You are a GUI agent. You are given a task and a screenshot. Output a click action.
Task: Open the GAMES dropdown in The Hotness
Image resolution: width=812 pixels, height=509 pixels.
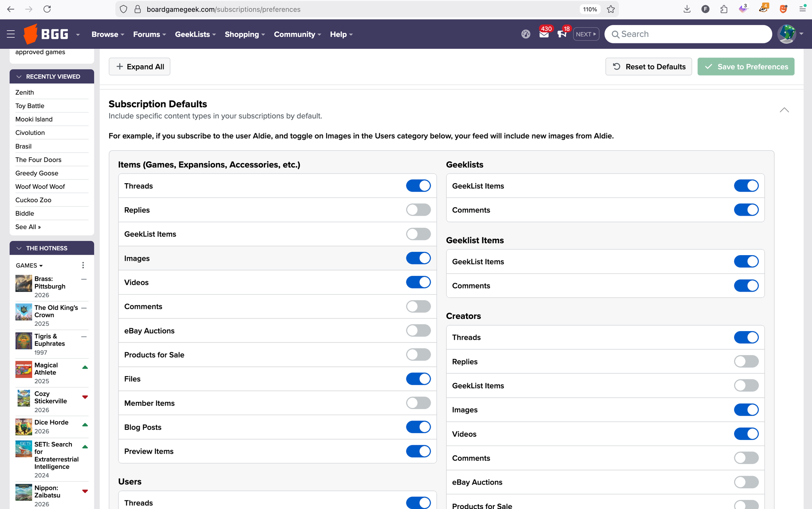pos(28,265)
